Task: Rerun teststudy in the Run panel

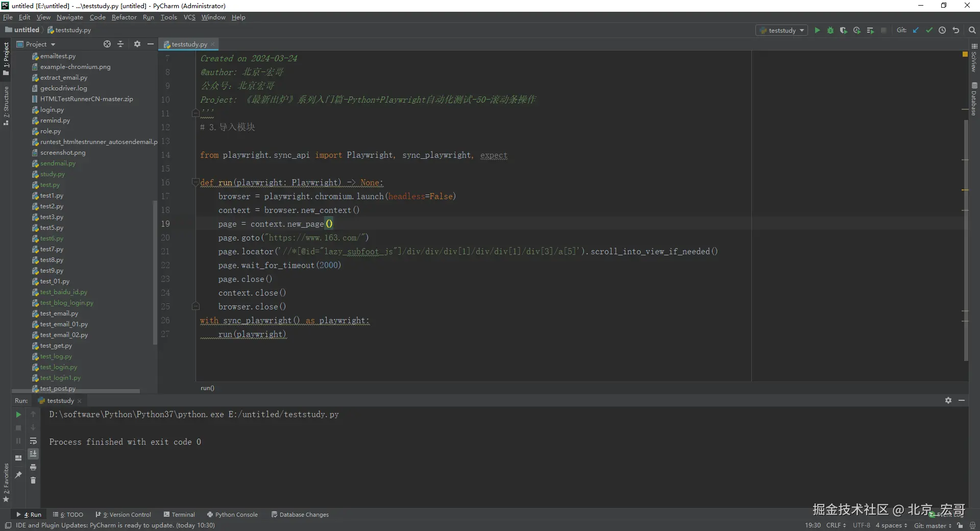Action: [18, 415]
